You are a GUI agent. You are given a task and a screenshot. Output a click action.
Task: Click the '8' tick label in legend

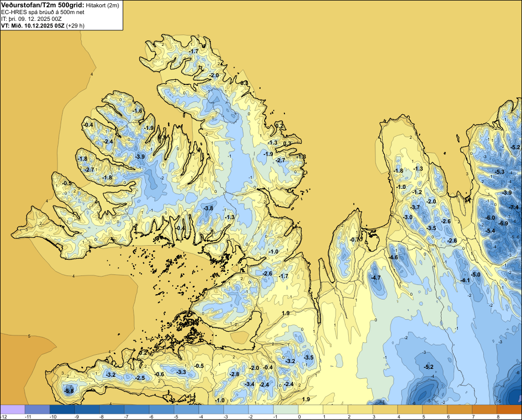[x=498, y=417]
